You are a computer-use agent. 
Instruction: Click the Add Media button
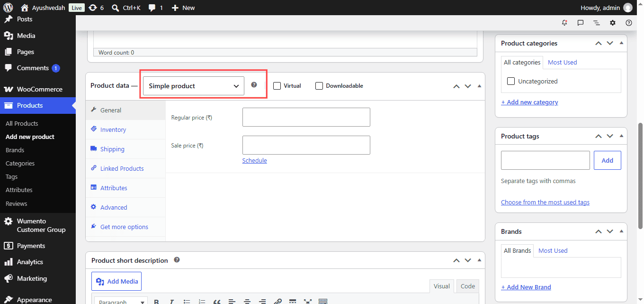(x=116, y=281)
